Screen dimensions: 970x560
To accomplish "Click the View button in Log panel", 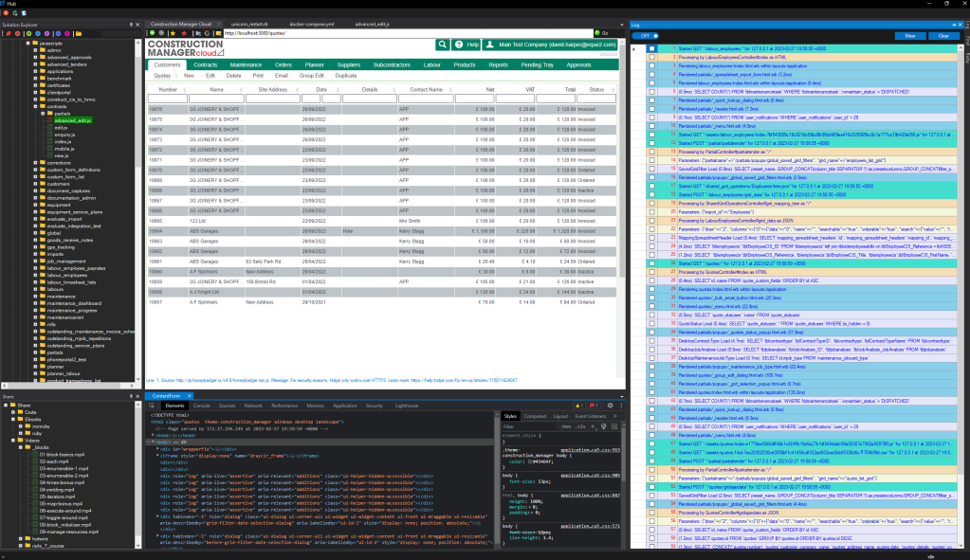I will (910, 36).
